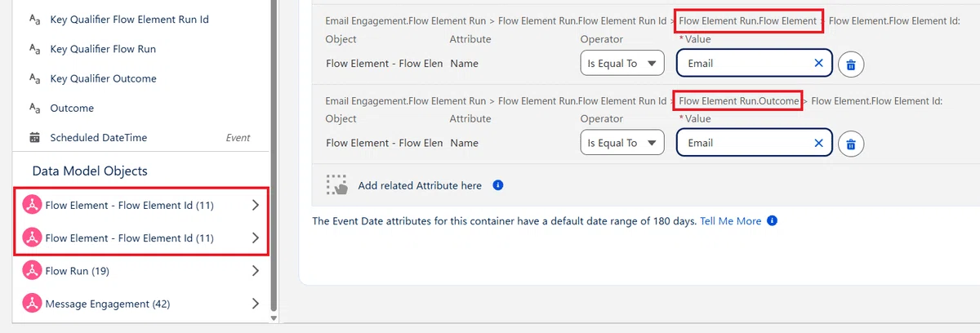Expand Message Engagement (42) chevron
Image resolution: width=980 pixels, height=333 pixels.
256,304
